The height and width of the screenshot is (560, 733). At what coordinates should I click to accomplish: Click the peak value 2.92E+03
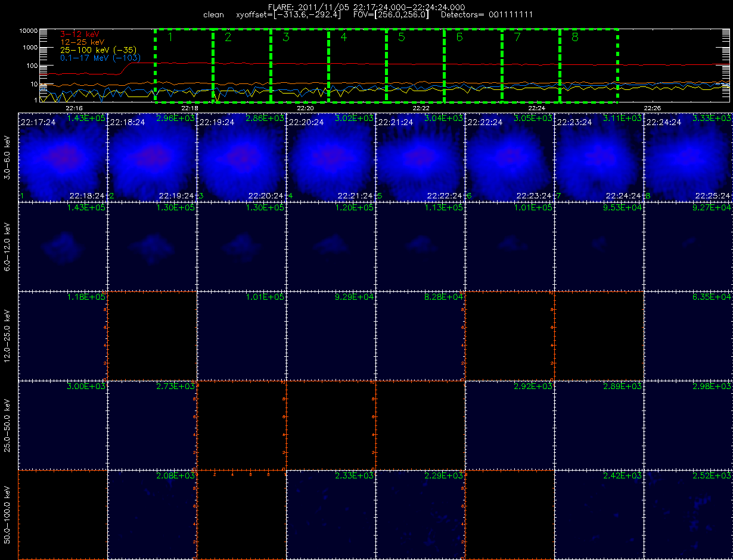pos(533,387)
